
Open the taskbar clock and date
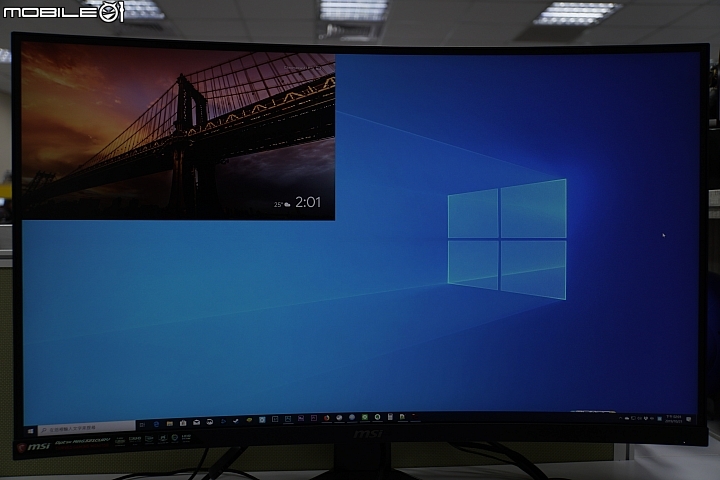[673, 419]
